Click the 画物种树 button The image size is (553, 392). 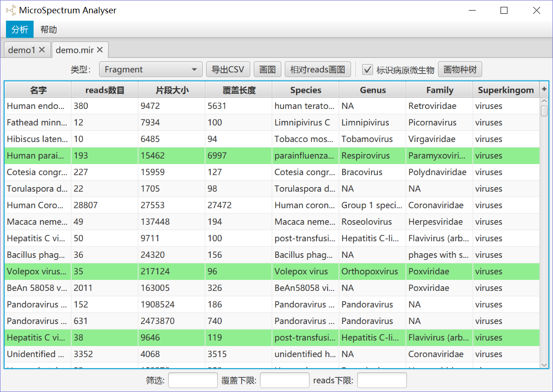[460, 69]
